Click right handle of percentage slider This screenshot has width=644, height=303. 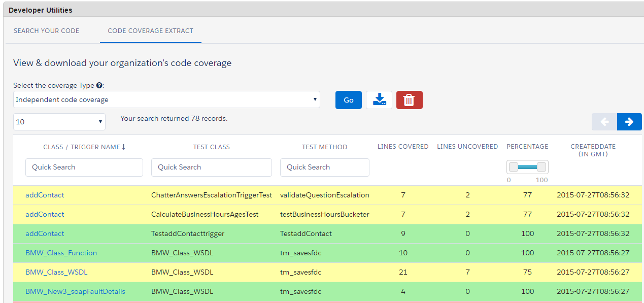(541, 167)
